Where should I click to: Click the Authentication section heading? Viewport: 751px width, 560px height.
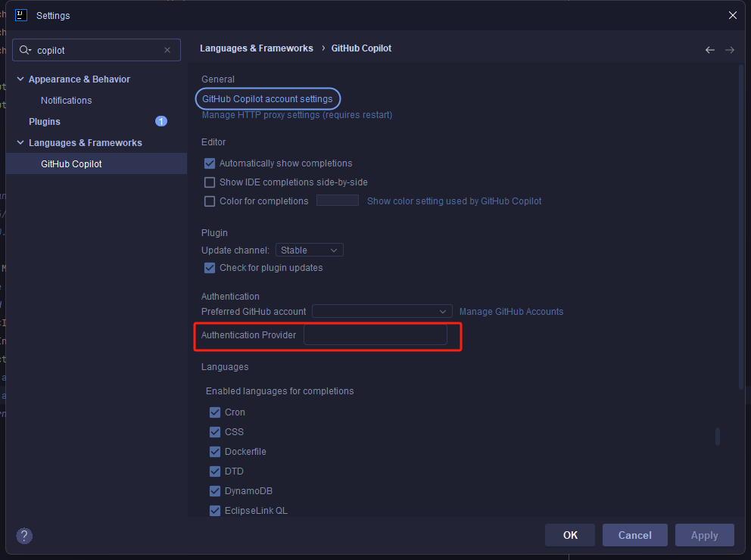[x=230, y=297]
